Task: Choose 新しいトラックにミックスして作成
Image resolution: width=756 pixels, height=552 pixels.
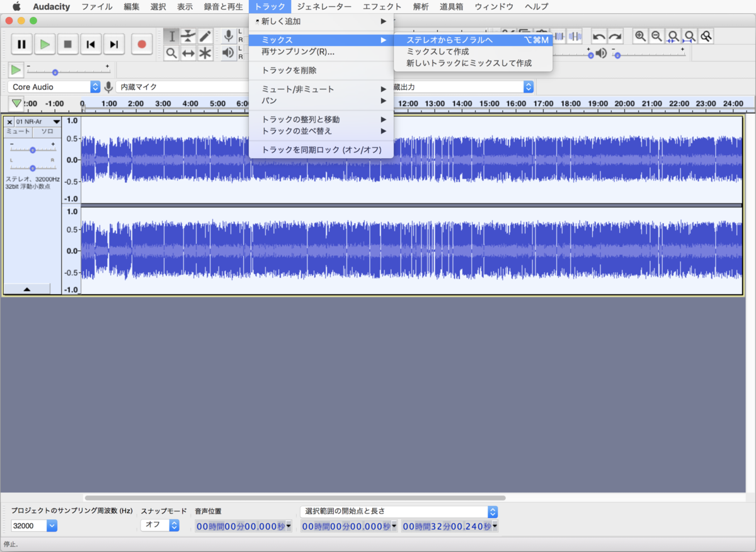Action: [472, 63]
